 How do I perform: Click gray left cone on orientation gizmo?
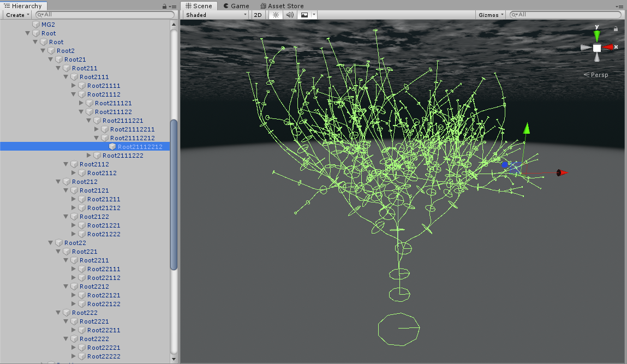coord(586,47)
